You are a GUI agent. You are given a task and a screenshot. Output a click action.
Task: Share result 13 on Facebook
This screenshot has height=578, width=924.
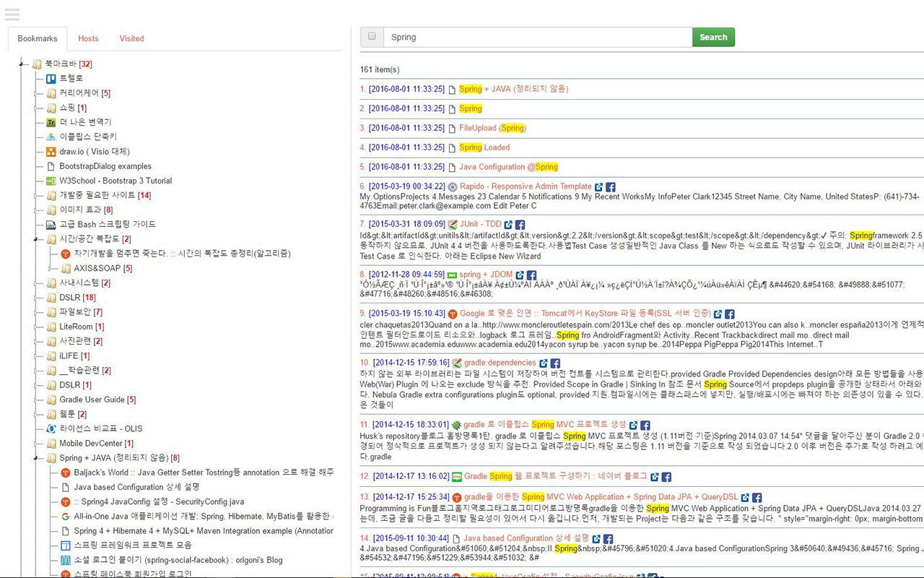(757, 498)
